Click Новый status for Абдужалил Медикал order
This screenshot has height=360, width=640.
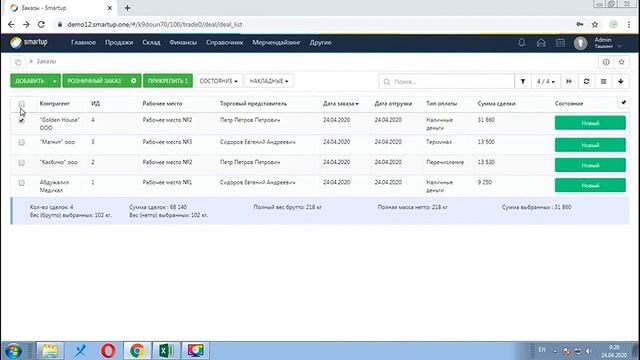pos(590,185)
